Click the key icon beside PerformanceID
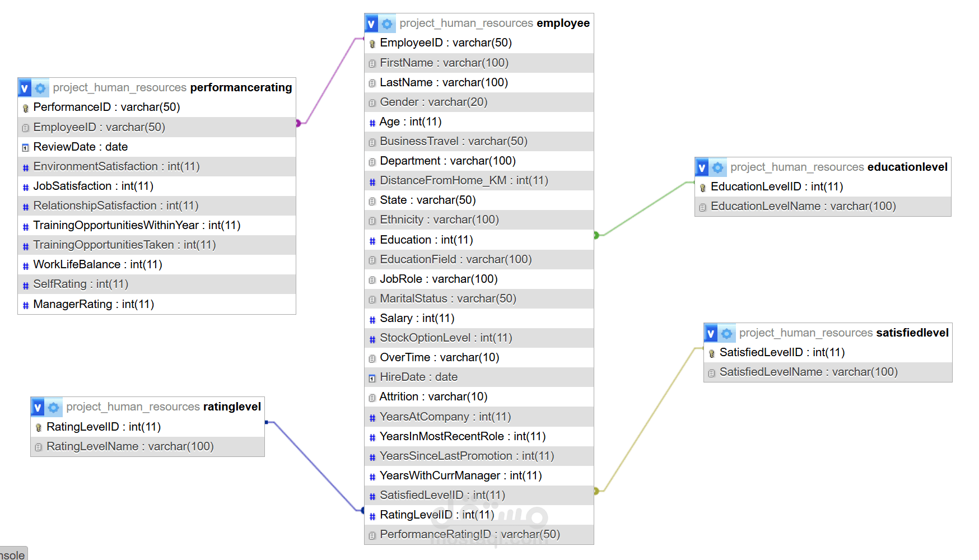979x560 pixels. pos(25,108)
